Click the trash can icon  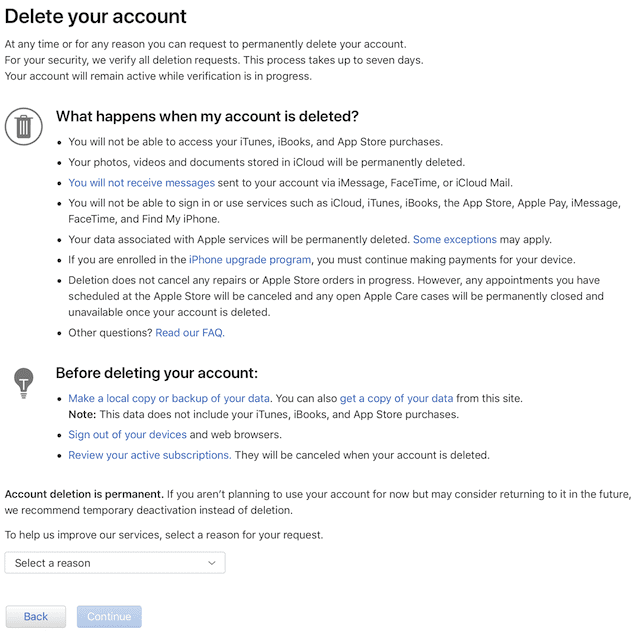tap(23, 126)
